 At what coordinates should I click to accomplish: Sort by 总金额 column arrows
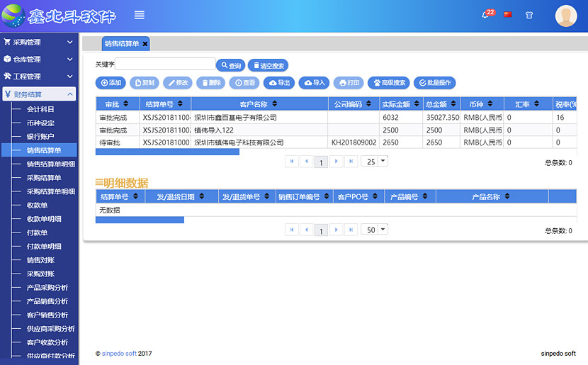tap(453, 103)
